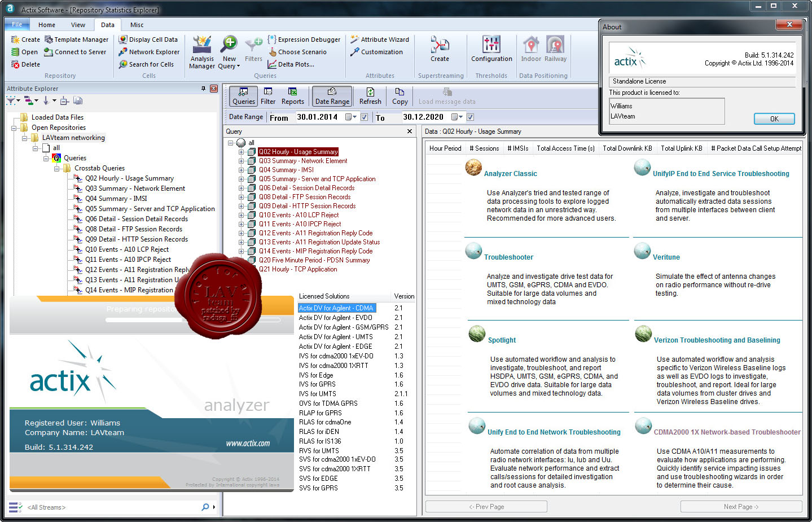The image size is (812, 522).
Task: Click the Copy toolbar icon
Action: [x=400, y=96]
